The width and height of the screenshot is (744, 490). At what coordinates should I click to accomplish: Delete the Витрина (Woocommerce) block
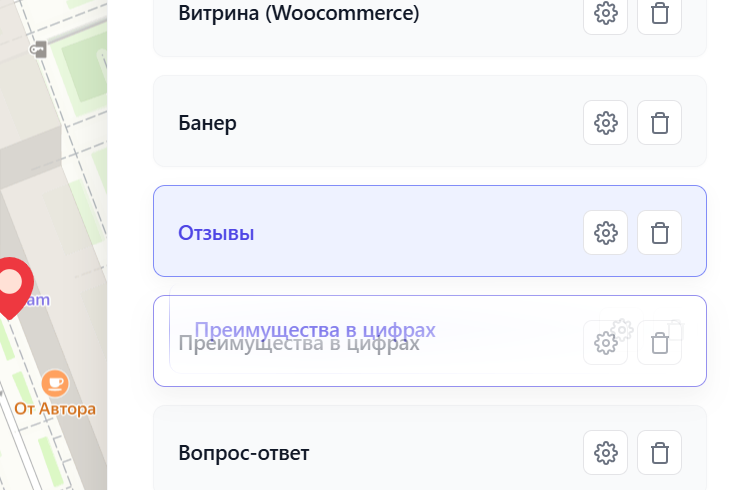click(659, 14)
